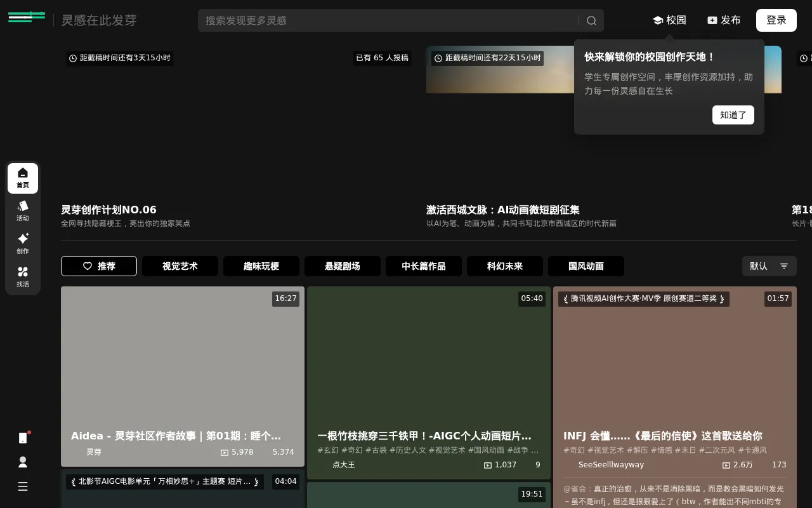Go to 首页 in the sidebar
Image resolution: width=812 pixels, height=508 pixels.
pos(23,178)
